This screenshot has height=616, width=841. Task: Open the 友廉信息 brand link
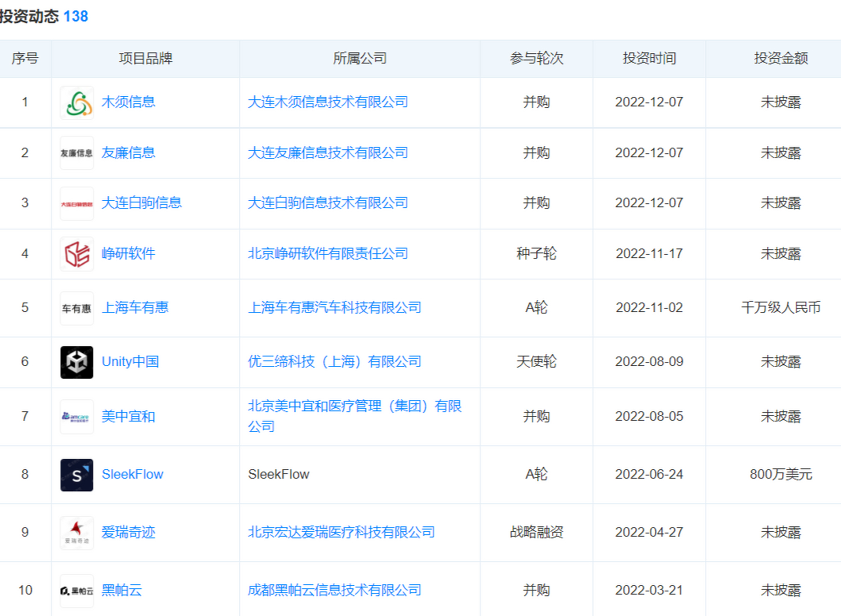(128, 153)
